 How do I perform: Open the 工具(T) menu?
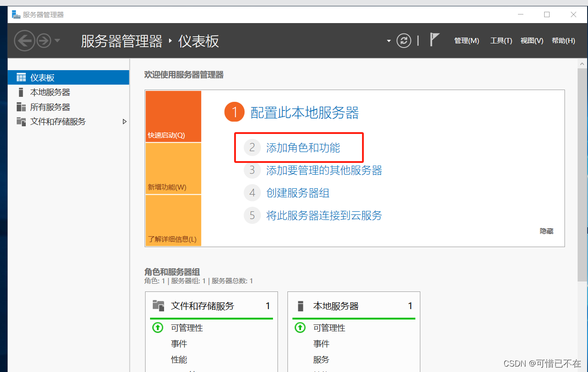[501, 40]
